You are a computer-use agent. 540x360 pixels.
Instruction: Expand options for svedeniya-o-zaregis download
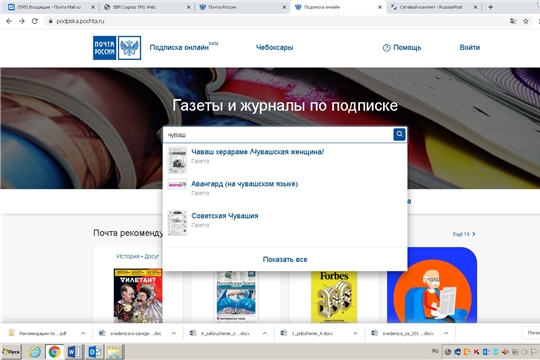click(x=174, y=333)
